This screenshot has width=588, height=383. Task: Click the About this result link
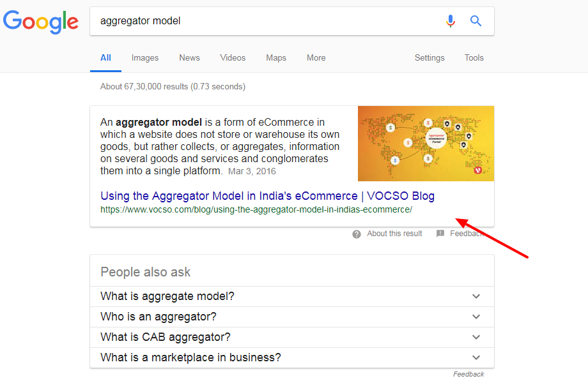click(394, 234)
